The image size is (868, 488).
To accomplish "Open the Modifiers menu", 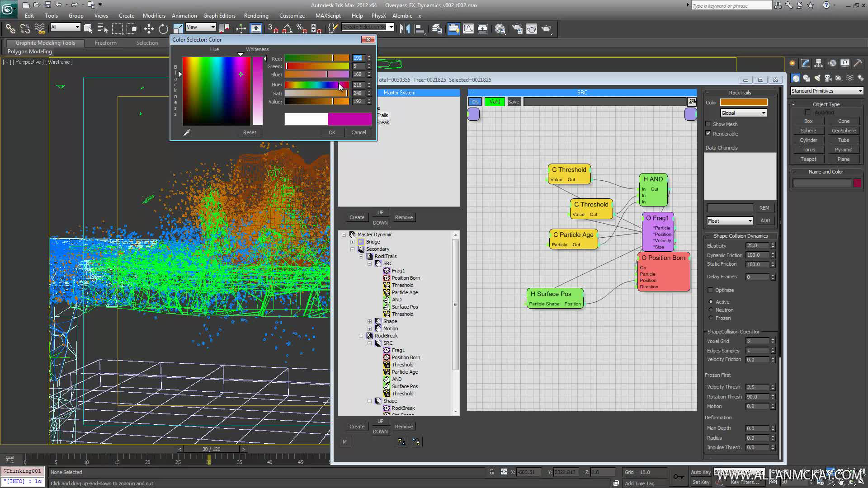I will click(x=154, y=15).
